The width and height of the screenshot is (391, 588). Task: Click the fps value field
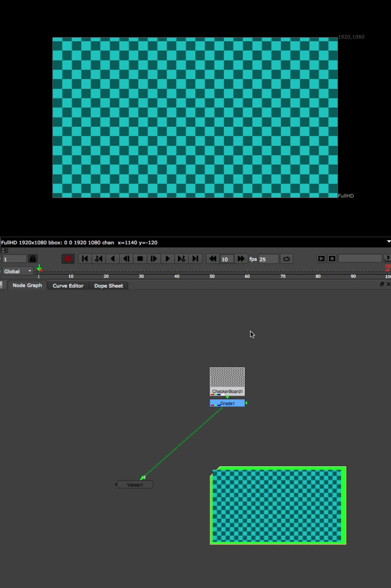[268, 259]
